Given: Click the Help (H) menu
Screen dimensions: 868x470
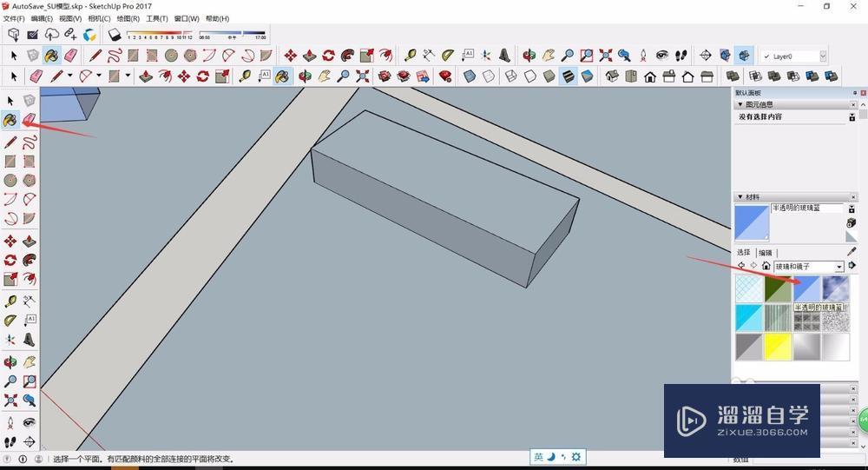Looking at the screenshot, I should 217,18.
